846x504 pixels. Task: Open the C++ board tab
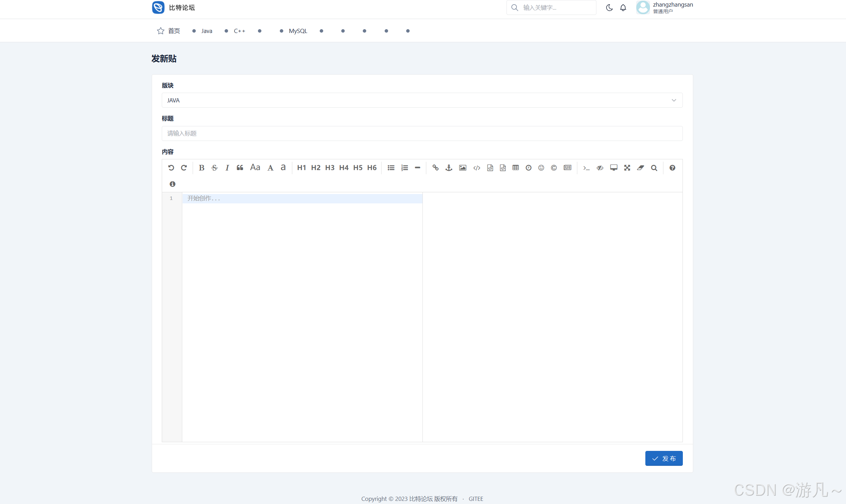coord(239,31)
